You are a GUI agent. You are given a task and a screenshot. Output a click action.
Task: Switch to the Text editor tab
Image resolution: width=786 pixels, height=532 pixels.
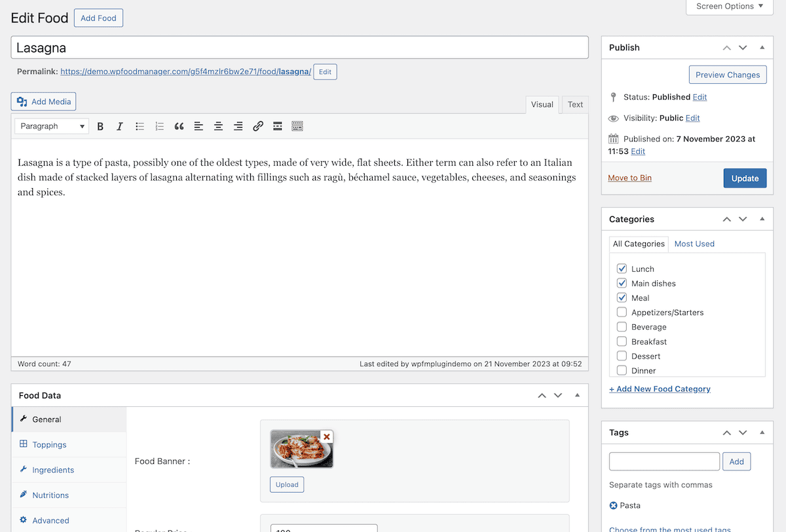(575, 105)
